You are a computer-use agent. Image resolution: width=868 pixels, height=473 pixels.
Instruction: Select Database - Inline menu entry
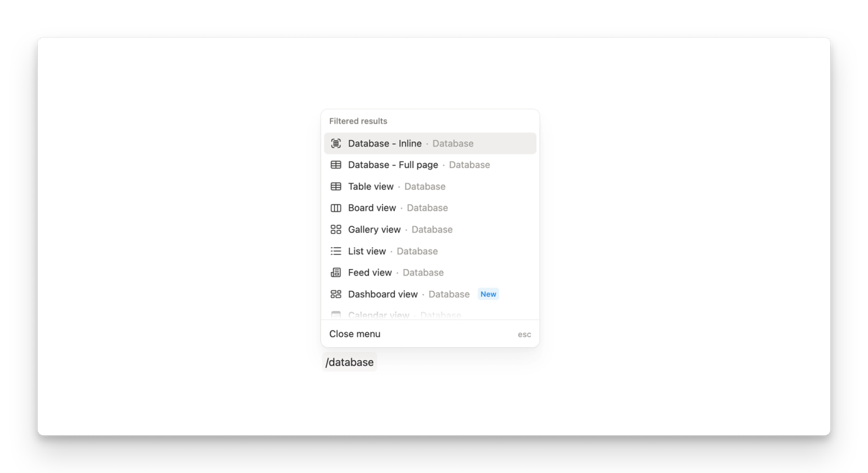(430, 143)
